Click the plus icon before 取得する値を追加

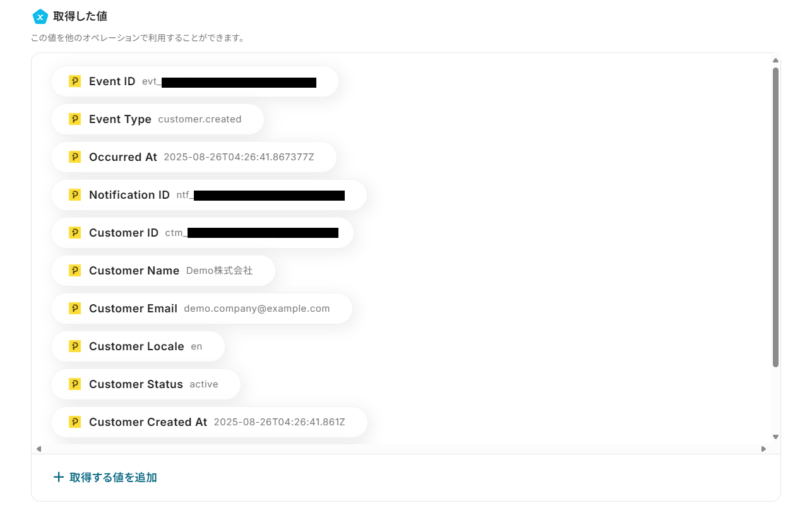point(59,478)
